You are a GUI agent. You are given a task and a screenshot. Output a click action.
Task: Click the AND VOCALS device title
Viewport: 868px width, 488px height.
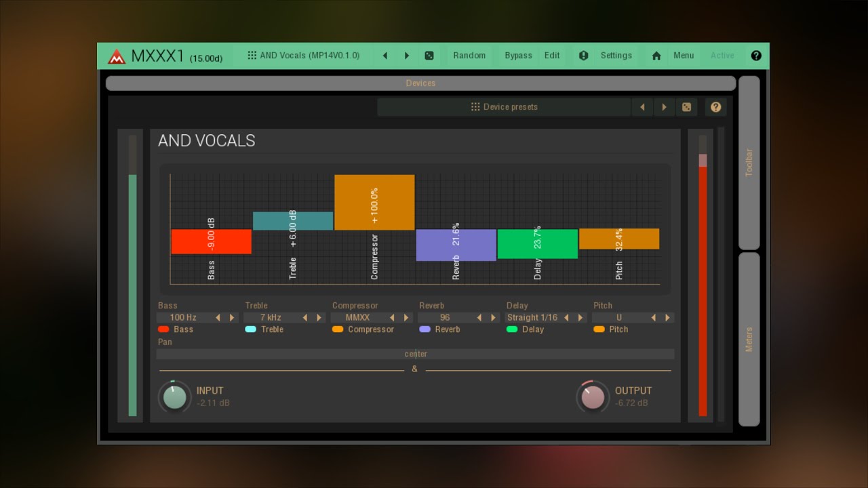[207, 140]
